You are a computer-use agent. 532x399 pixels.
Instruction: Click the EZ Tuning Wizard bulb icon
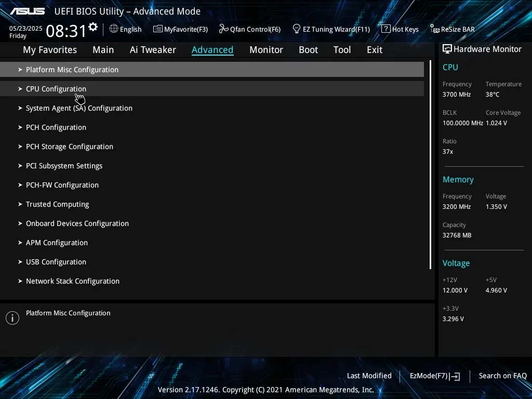pyautogui.click(x=297, y=29)
